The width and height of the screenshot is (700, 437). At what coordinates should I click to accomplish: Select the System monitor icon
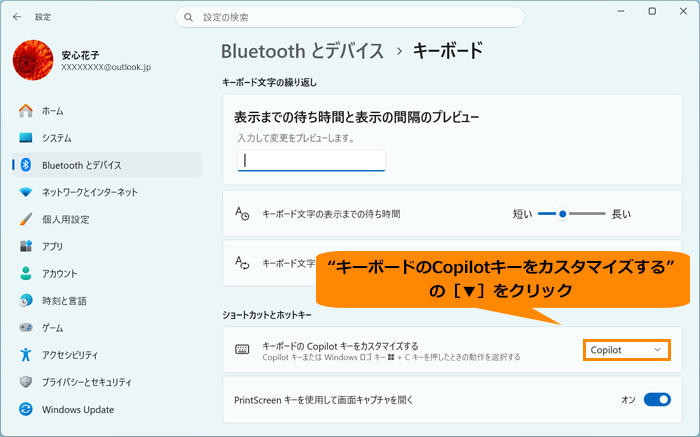coord(25,138)
